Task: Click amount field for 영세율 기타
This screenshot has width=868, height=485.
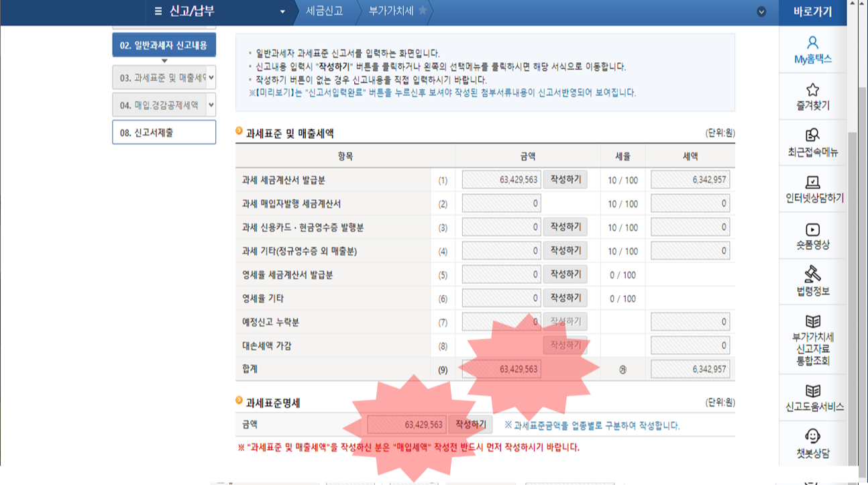Action: pos(501,299)
